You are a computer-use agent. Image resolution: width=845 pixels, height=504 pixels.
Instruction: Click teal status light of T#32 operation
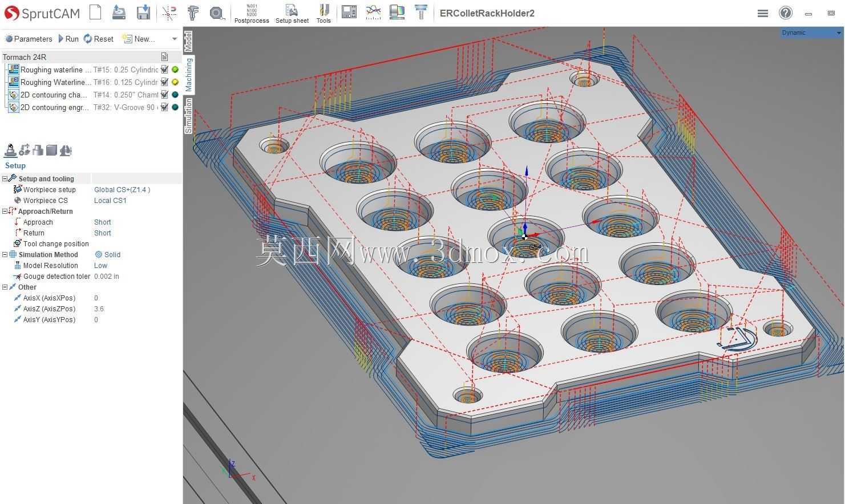click(x=175, y=107)
